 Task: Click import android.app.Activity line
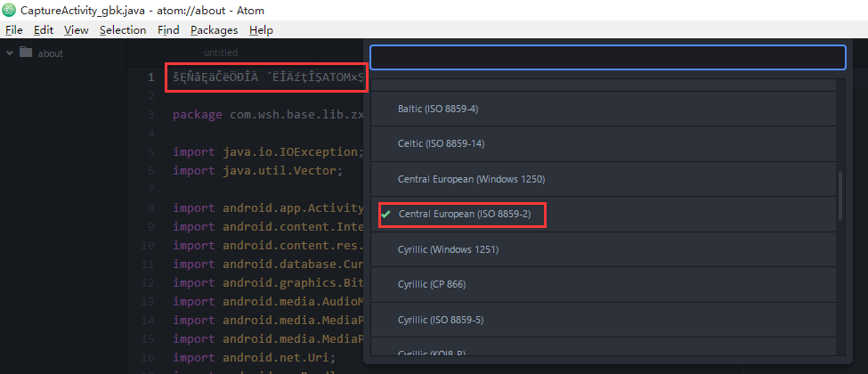tap(267, 207)
